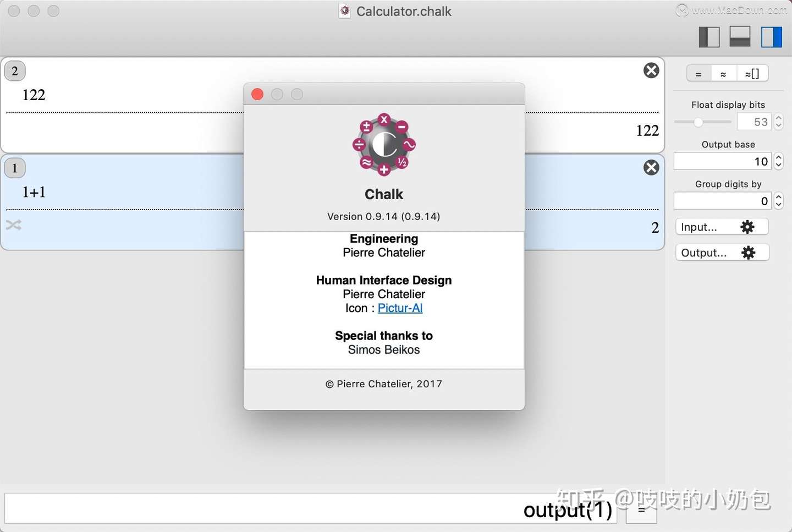Click the '© Pierre Chatelier, 2017' text
The width and height of the screenshot is (792, 532).
384,384
